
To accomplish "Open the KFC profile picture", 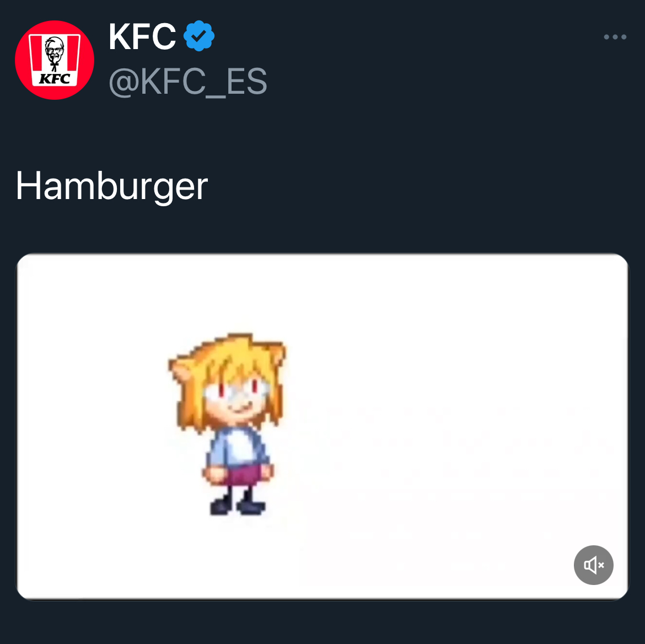I will click(55, 60).
